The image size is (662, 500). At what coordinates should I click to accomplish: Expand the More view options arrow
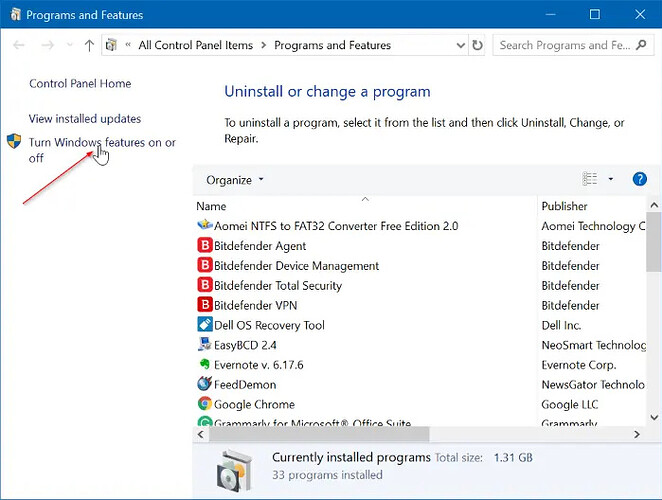610,179
